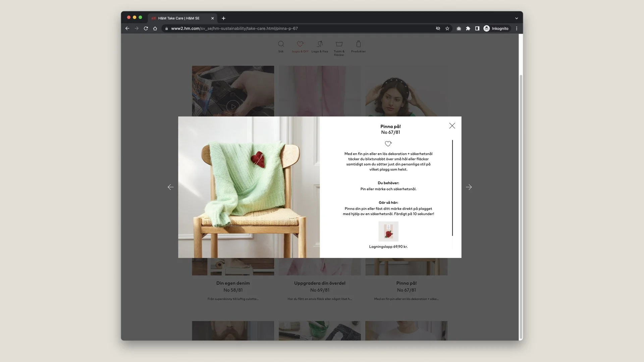Image resolution: width=644 pixels, height=362 pixels.
Task: Click the green sweater on chair photo
Action: [249, 187]
